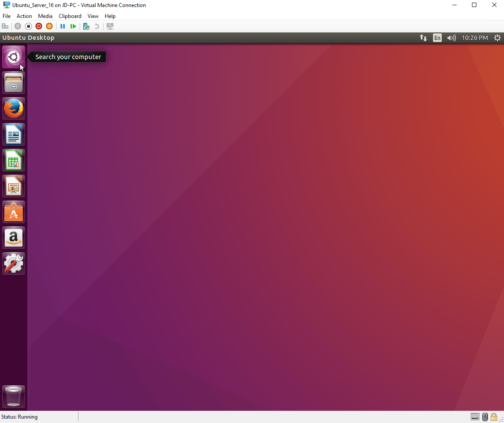This screenshot has height=423, width=504.
Task: Click the mouse icon in status bar
Action: pyautogui.click(x=485, y=417)
